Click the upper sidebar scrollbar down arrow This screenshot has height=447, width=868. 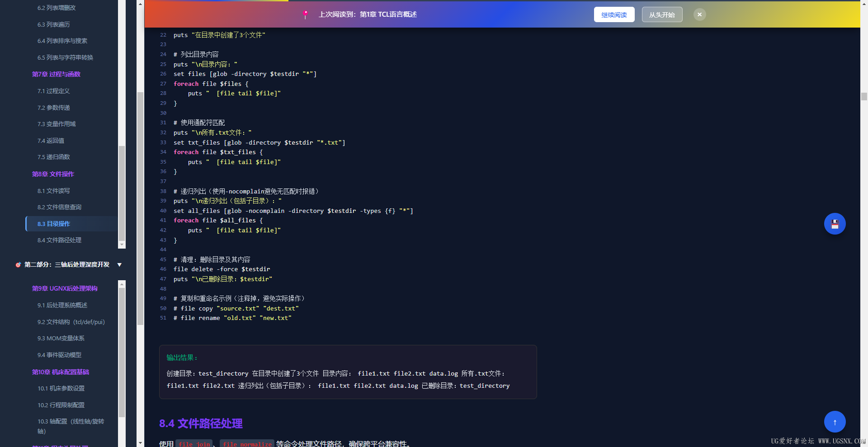pos(122,245)
